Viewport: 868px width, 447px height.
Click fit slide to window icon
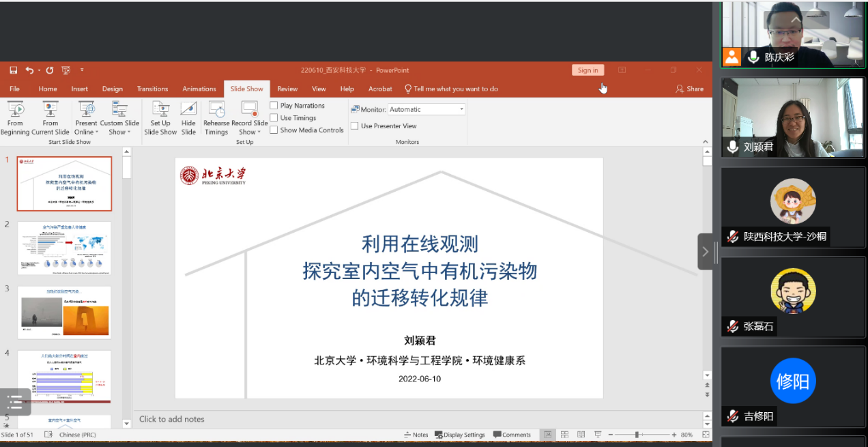(x=706, y=435)
